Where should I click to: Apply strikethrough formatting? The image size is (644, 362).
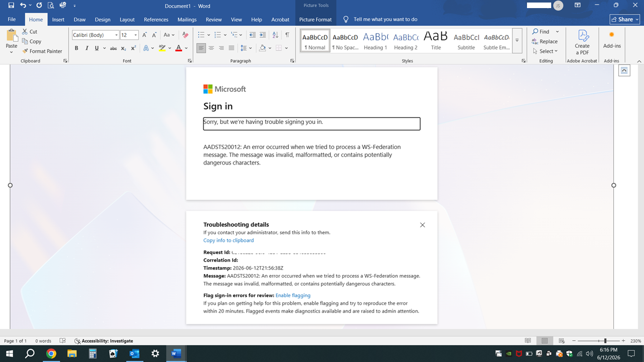(113, 48)
